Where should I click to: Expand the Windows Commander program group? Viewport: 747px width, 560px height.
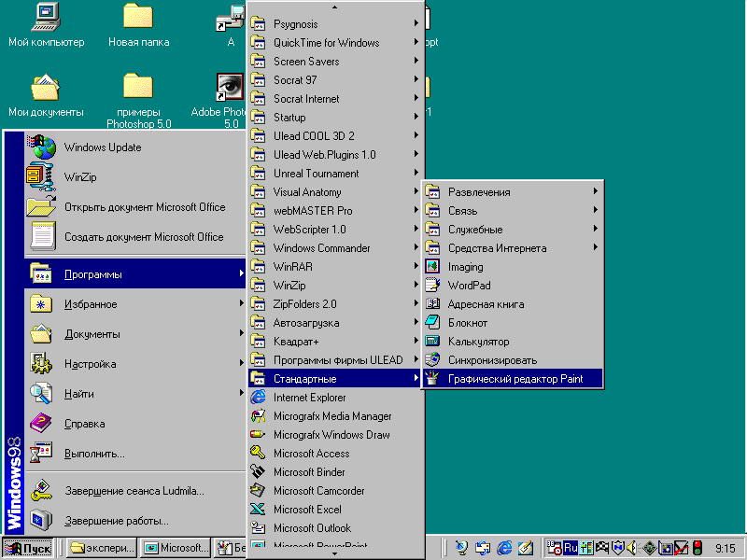[335, 248]
